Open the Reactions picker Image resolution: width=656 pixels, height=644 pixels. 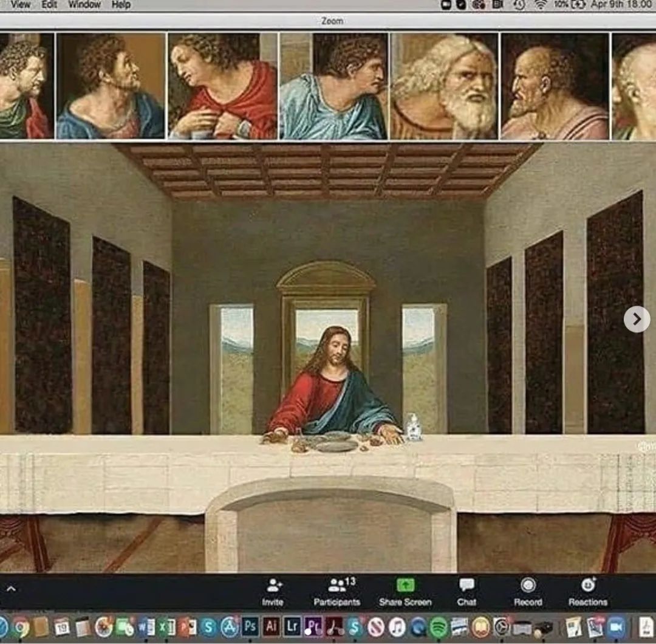pos(588,592)
